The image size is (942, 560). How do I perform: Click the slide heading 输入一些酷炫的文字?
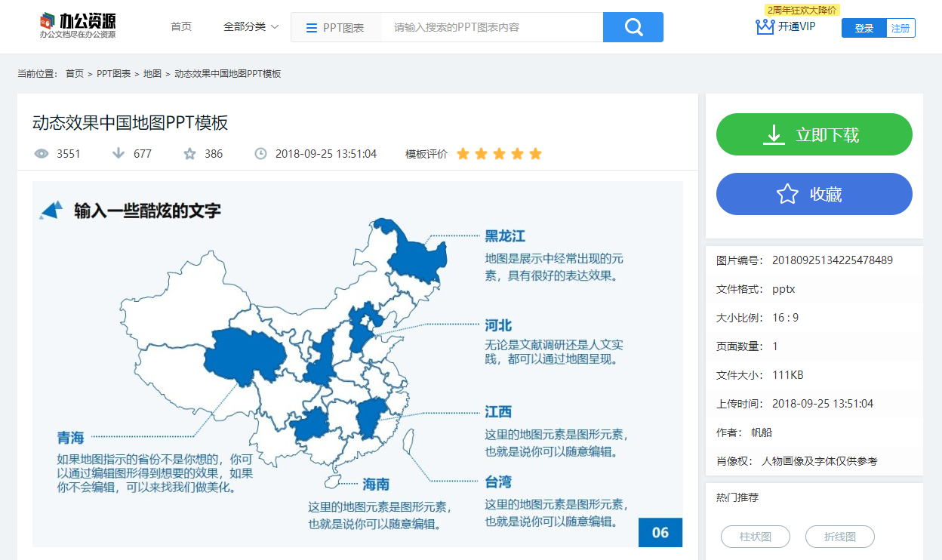tap(147, 211)
